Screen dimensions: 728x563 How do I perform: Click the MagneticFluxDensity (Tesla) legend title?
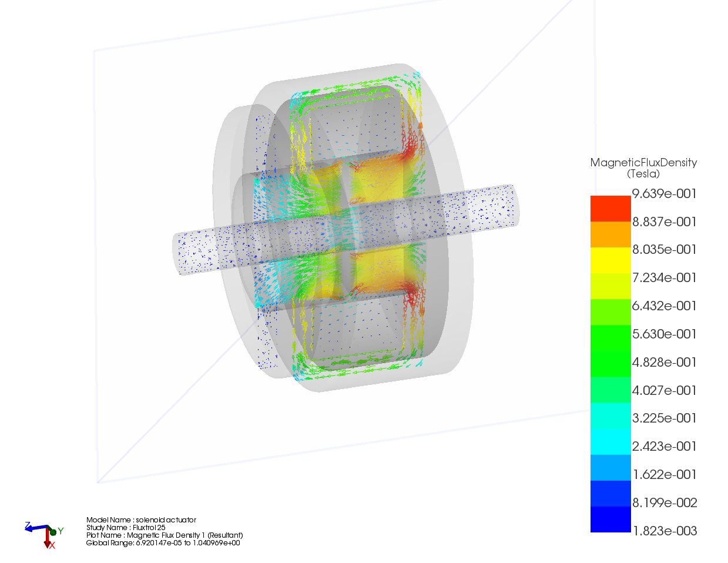(x=643, y=168)
